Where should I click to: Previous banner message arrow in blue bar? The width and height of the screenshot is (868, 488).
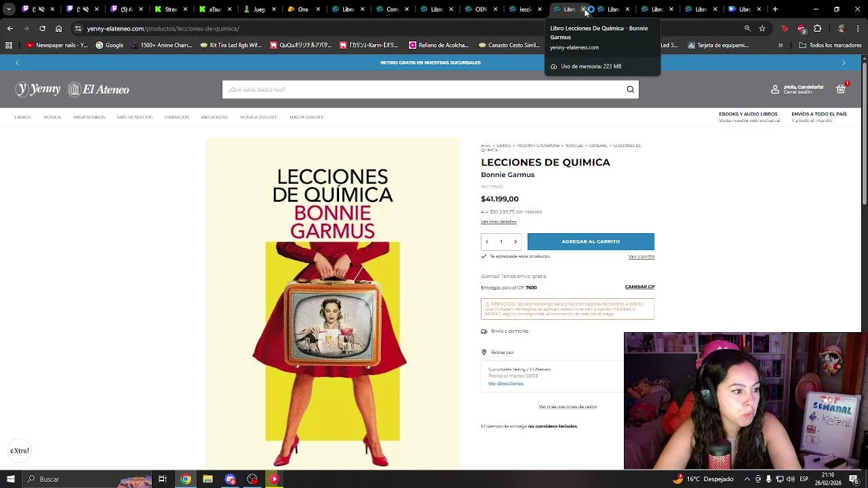point(17,62)
